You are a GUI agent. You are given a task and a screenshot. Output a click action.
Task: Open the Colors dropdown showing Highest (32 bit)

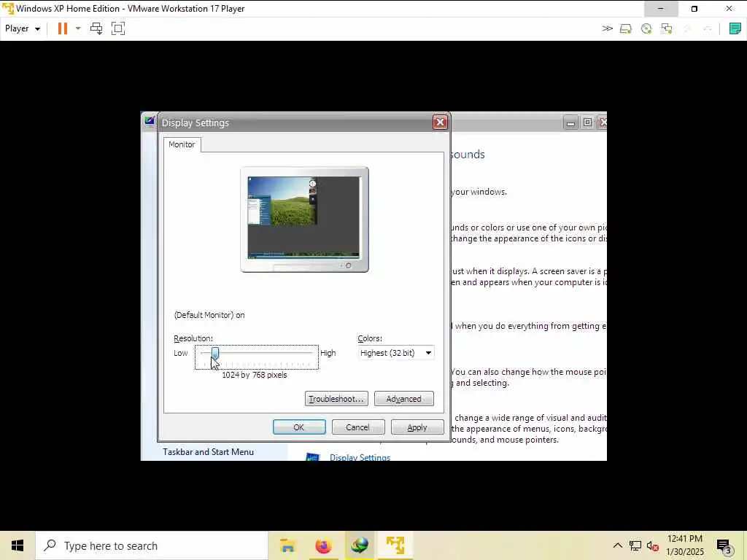point(396,353)
